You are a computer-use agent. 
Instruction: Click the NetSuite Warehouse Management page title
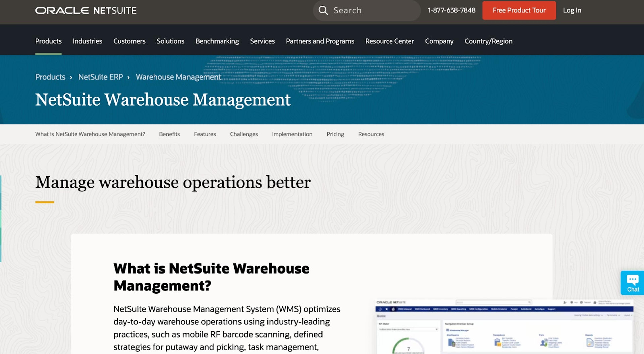[163, 100]
